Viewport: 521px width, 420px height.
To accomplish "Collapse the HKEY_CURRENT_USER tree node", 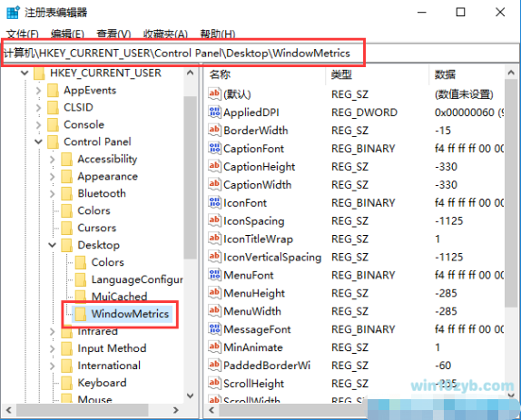I will [x=25, y=73].
